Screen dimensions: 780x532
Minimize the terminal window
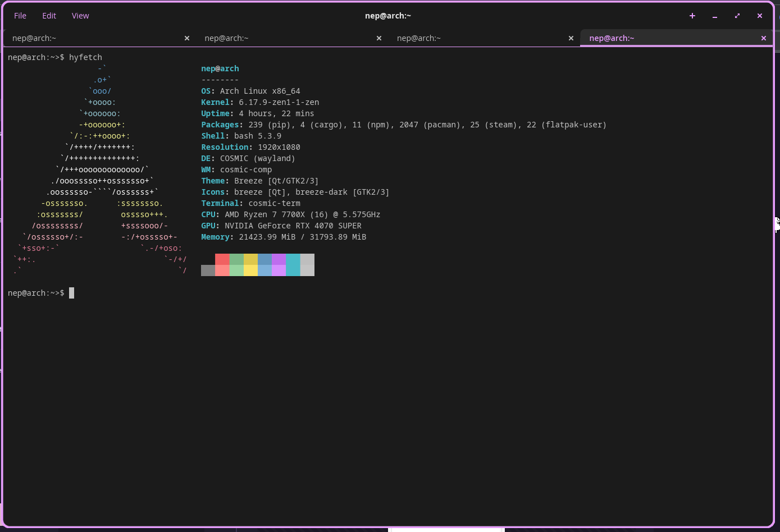tap(715, 16)
